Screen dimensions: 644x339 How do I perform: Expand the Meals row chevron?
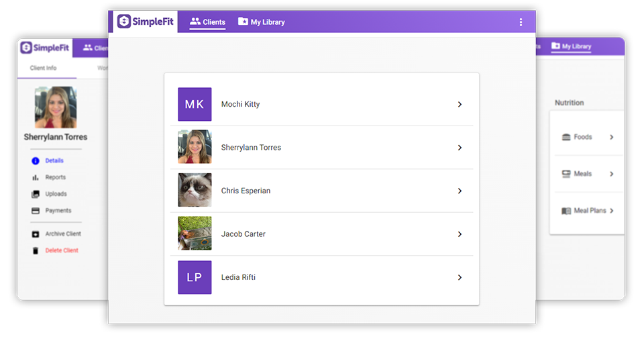[612, 174]
